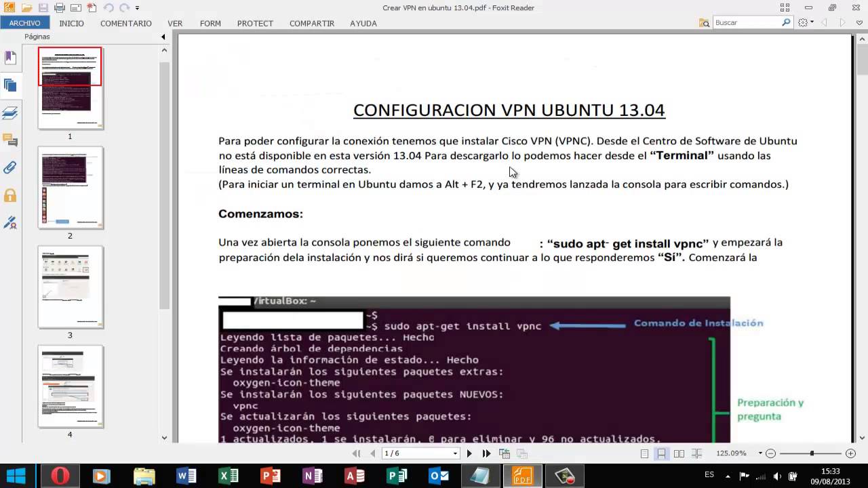
Task: Click the Redo arrow icon
Action: [123, 8]
